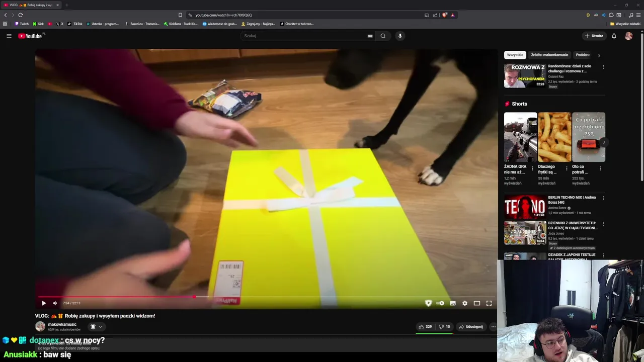Go to the YouTube home logo
Viewport: 644px width, 362px height.
click(x=31, y=36)
